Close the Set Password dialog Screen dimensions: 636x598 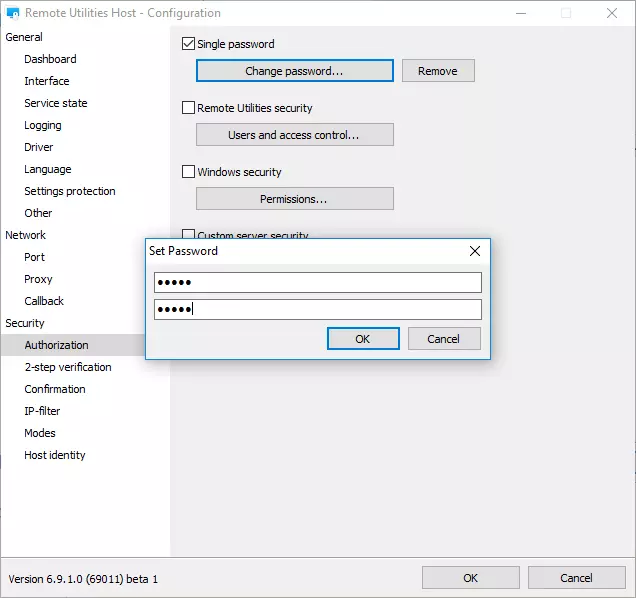point(475,251)
